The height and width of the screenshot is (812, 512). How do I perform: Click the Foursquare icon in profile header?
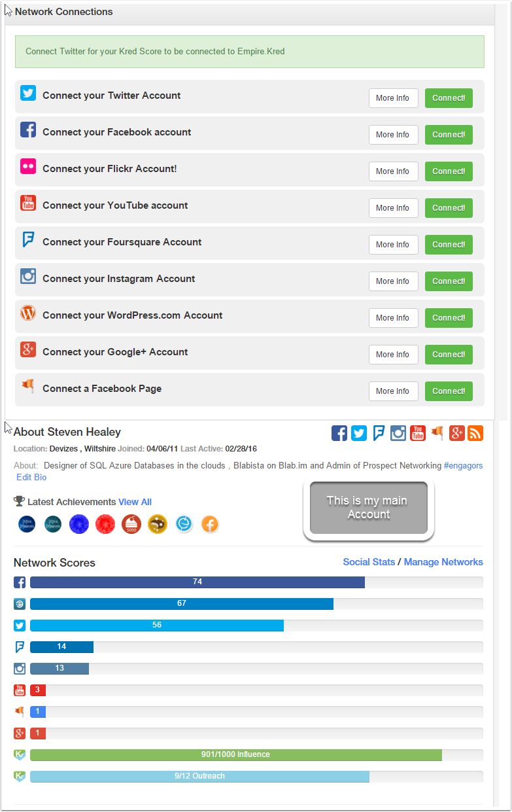(379, 433)
